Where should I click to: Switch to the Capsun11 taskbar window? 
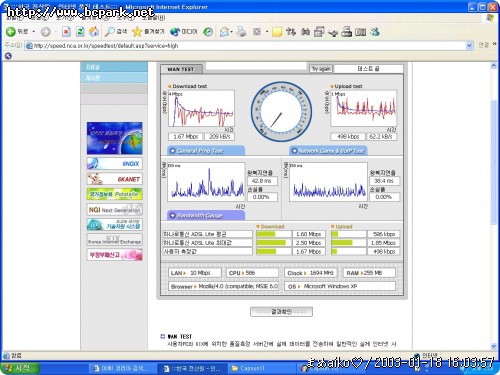tap(262, 368)
